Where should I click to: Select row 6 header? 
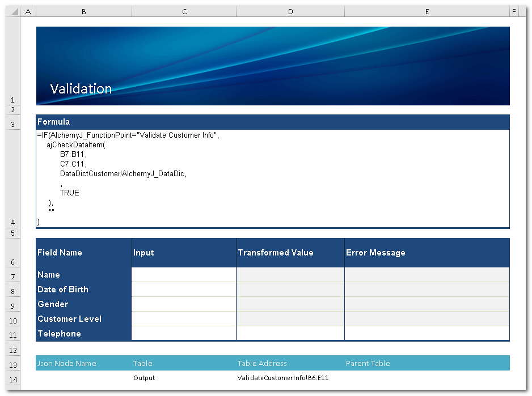[13, 253]
